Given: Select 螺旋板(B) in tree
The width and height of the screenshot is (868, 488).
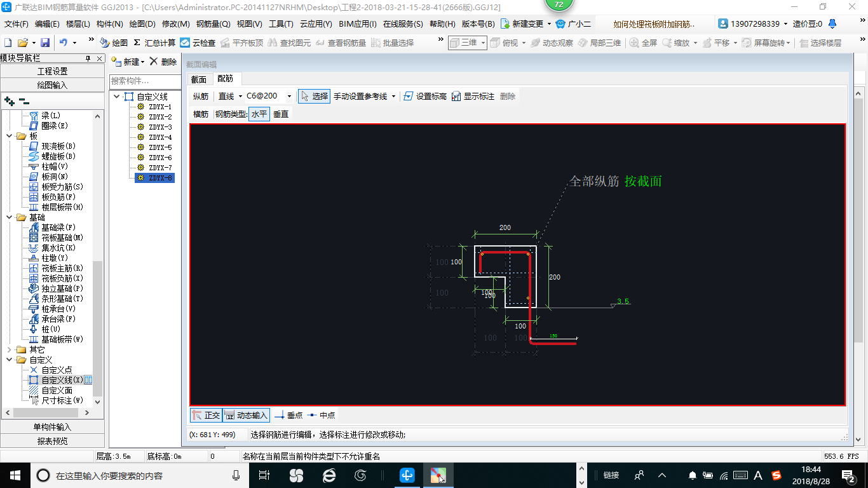Looking at the screenshot, I should click(52, 156).
